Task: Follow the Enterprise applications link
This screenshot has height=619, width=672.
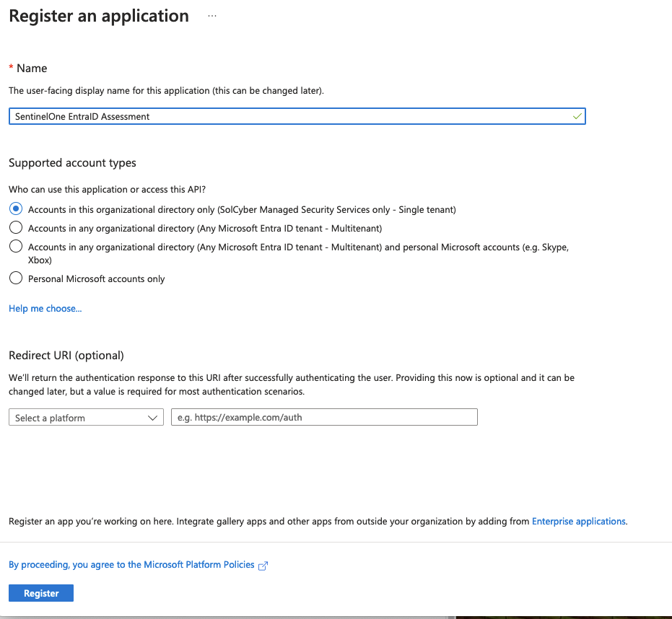Action: [x=579, y=521]
